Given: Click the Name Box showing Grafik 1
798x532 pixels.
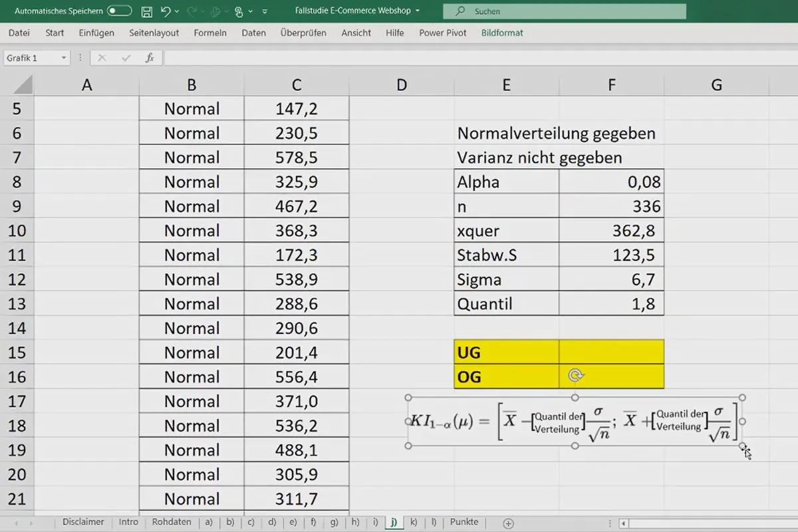Looking at the screenshot, I should point(31,58).
